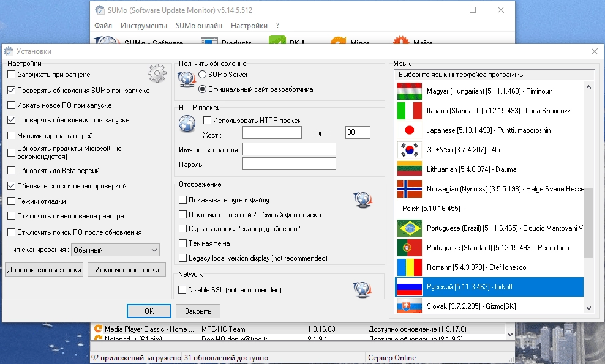Select the Brazilian flag icon
605x364 pixels.
pyautogui.click(x=410, y=228)
